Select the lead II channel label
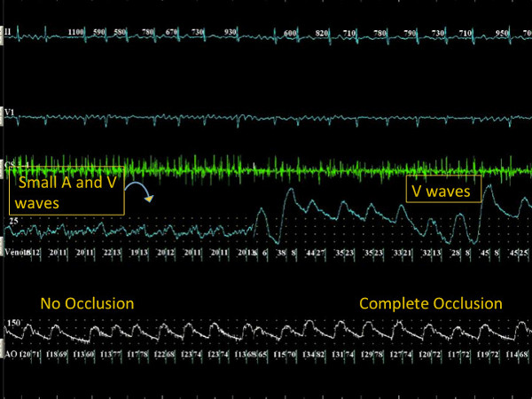Viewport: 532px width, 399px height. [x=8, y=32]
